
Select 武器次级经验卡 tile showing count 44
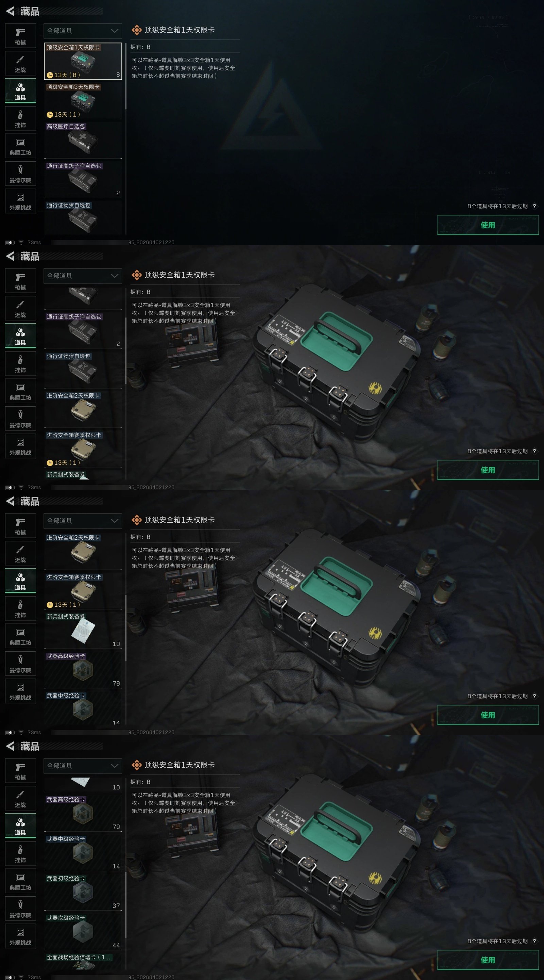(83, 932)
